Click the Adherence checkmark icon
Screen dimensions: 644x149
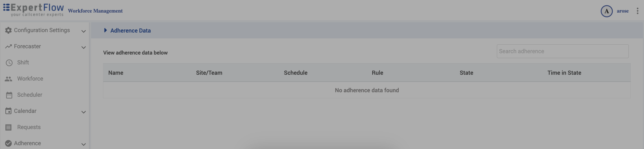click(8, 143)
